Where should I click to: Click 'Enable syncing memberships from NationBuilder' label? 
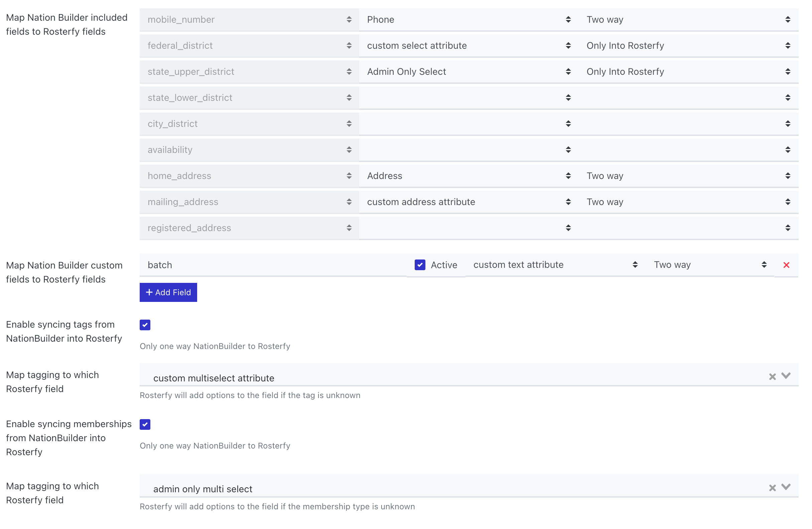tap(69, 438)
